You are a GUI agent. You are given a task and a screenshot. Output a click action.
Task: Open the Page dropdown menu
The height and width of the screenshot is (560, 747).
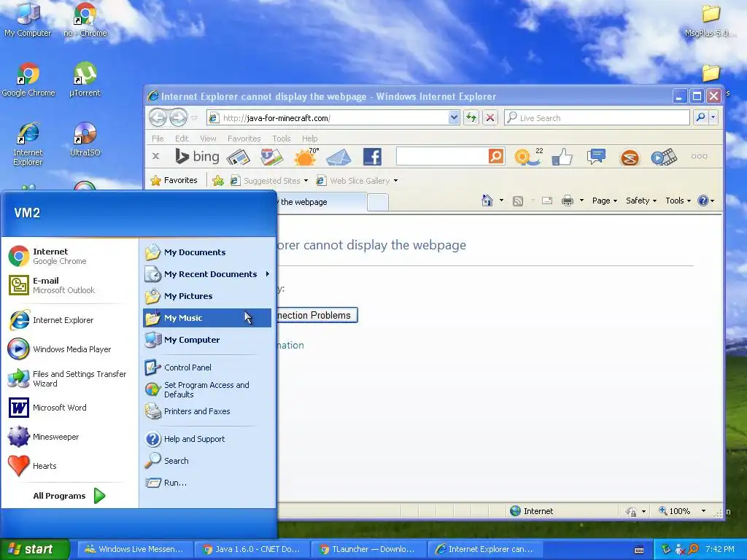click(x=605, y=201)
